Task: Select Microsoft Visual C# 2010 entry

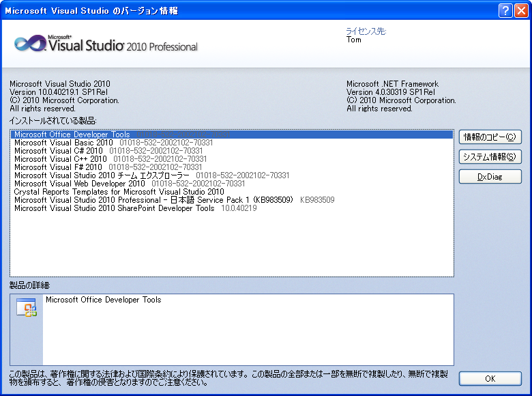Action: [x=59, y=151]
